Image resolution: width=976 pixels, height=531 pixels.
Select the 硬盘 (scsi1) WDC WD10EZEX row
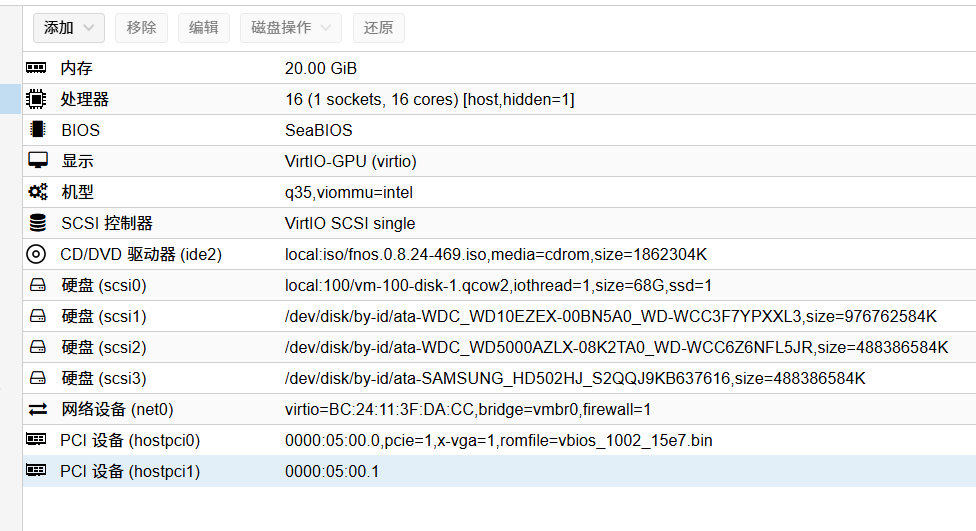pos(500,316)
